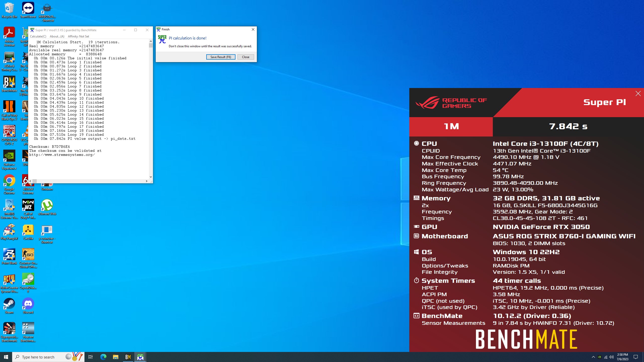Image resolution: width=644 pixels, height=362 pixels.
Task: Launch Discord from the desktop
Action: click(x=28, y=306)
